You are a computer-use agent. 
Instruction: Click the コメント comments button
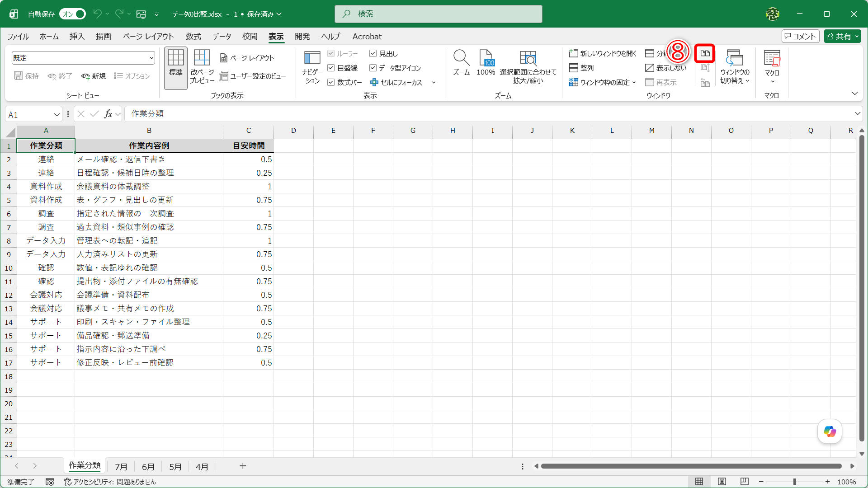click(x=800, y=37)
